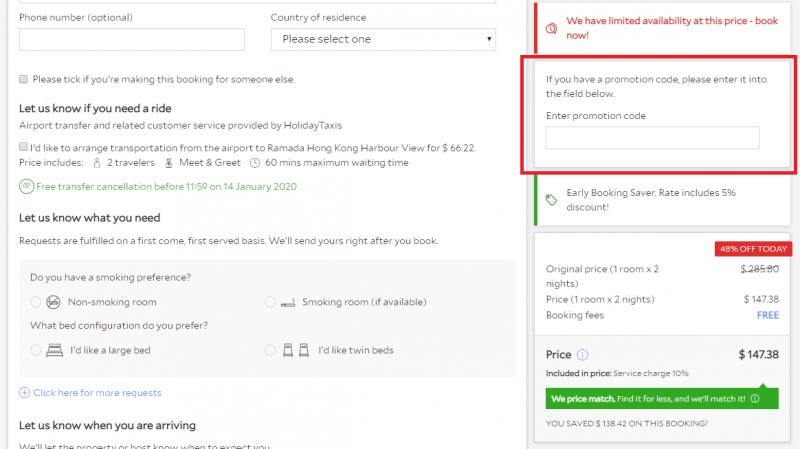
Task: Click the Early Booking Saver tag icon
Action: coord(552,199)
